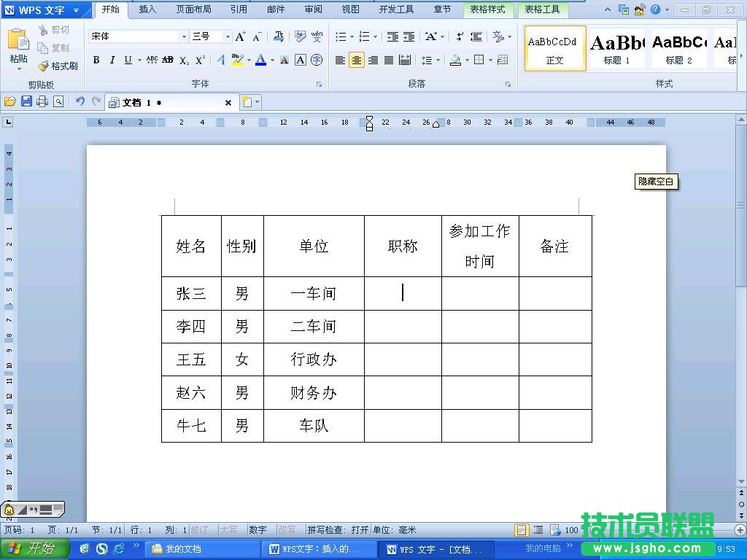Open the 表格样式 tab
The height and width of the screenshot is (560, 747).
coord(488,9)
